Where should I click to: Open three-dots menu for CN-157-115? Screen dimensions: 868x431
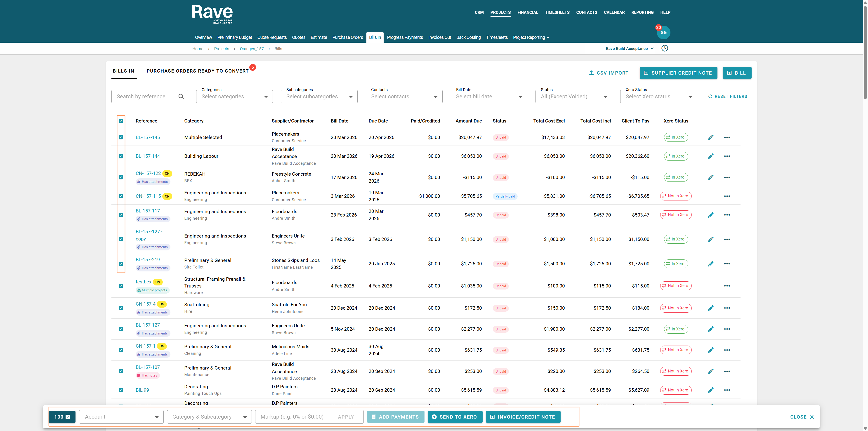click(727, 196)
